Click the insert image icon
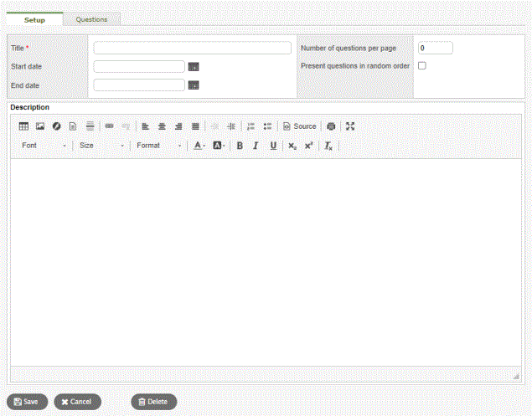532x416 pixels. [39, 126]
